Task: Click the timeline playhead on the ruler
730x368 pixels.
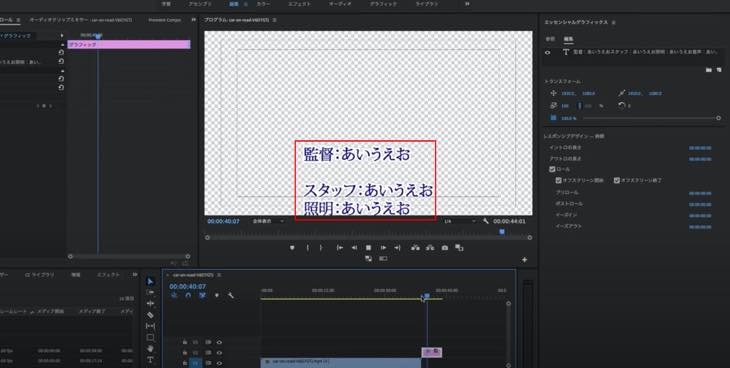Action: (x=426, y=296)
